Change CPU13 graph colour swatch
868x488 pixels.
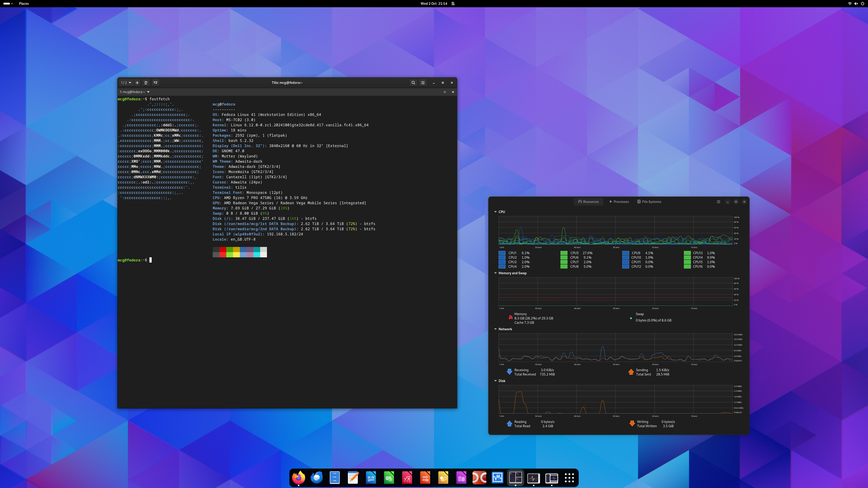(x=687, y=253)
